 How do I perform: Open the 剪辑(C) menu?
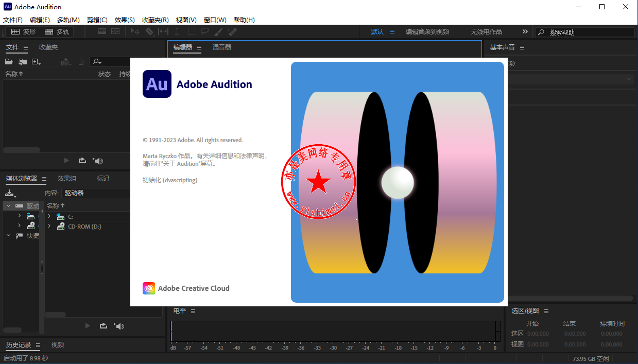(97, 20)
